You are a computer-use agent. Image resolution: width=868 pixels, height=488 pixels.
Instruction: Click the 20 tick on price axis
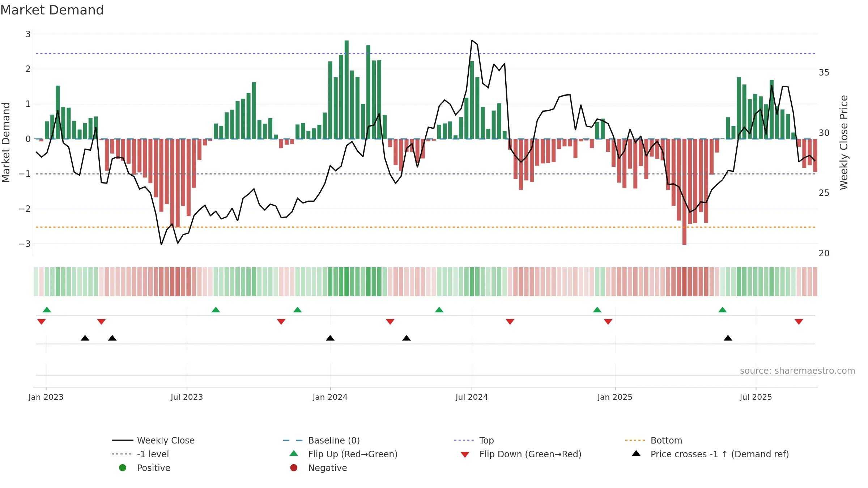tap(824, 253)
